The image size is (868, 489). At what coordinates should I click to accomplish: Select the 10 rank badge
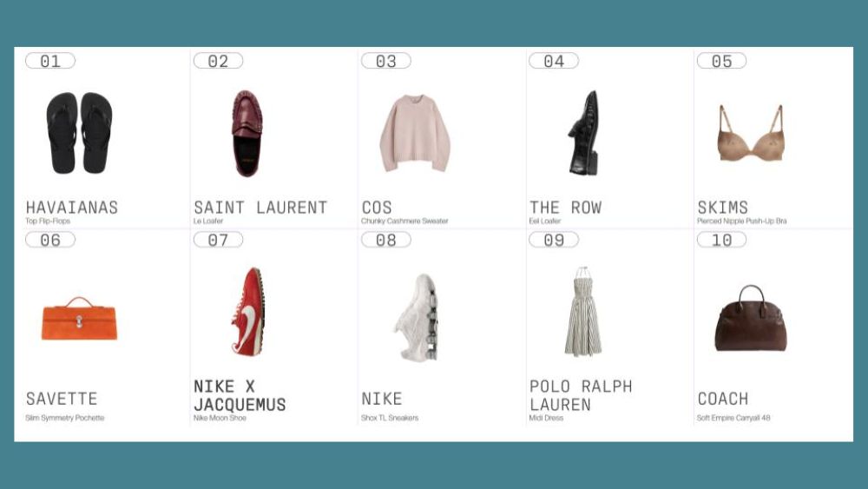721,240
